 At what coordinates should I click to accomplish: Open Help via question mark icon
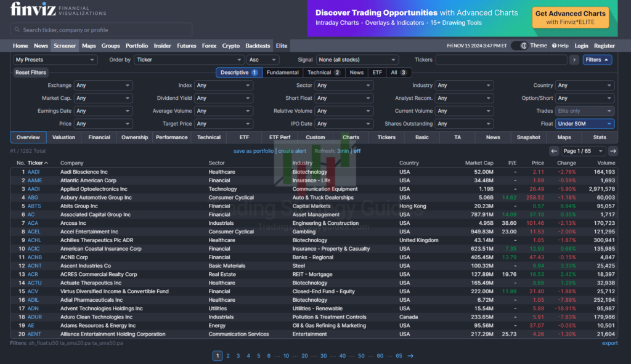555,46
